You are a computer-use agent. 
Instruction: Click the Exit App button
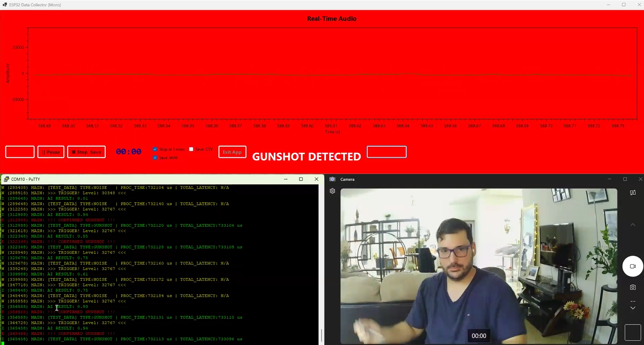click(x=232, y=152)
